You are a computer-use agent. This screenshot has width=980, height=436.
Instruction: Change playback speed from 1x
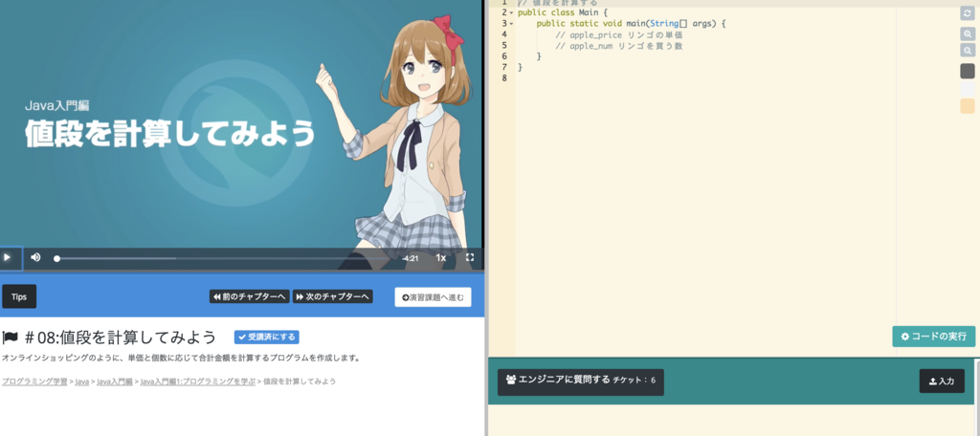click(440, 258)
